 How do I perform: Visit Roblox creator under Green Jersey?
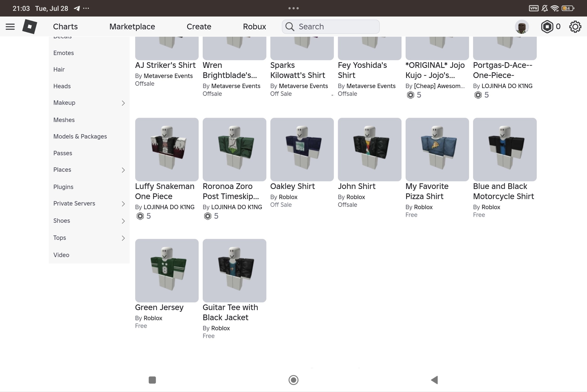[153, 318]
